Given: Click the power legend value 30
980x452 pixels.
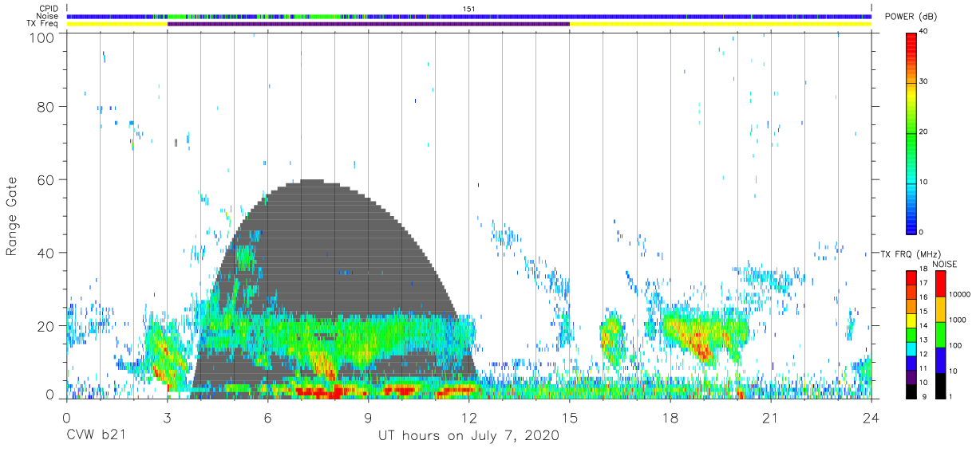Looking at the screenshot, I should pos(924,82).
